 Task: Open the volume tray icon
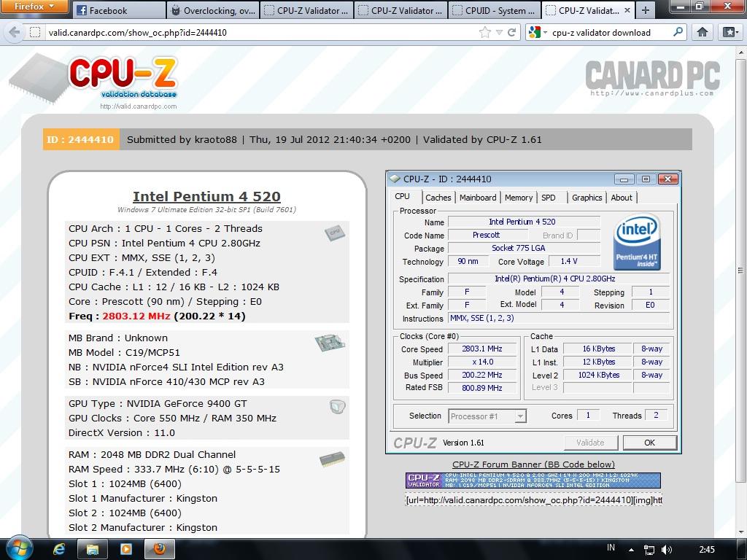tap(667, 550)
